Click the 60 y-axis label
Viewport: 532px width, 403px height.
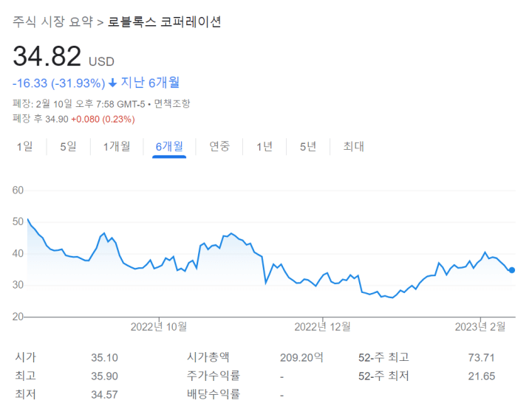point(18,190)
